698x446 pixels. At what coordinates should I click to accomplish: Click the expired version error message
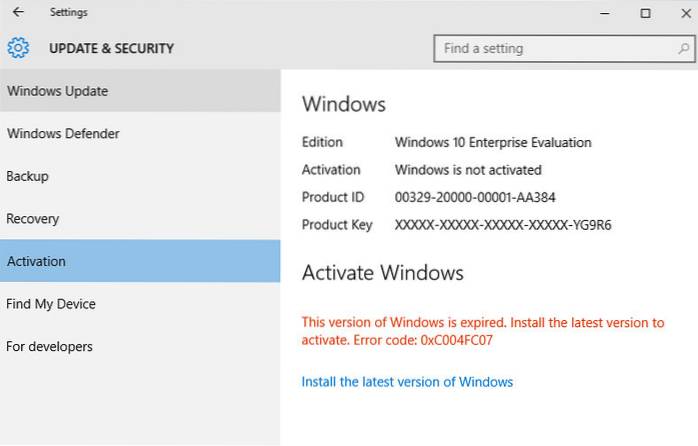483,331
